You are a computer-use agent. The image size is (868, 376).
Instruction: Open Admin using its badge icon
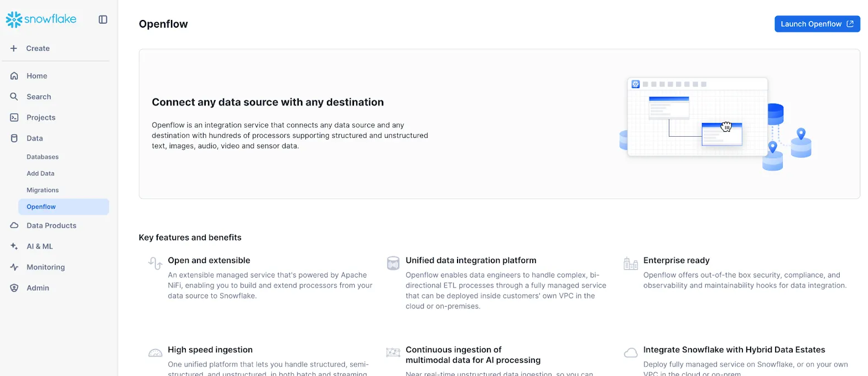(14, 287)
